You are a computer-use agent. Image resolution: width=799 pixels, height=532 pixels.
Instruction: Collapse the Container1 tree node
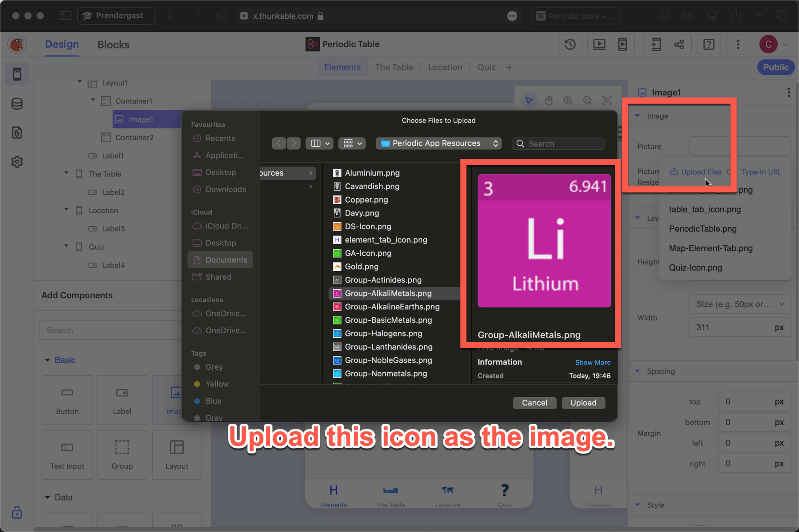click(x=93, y=100)
